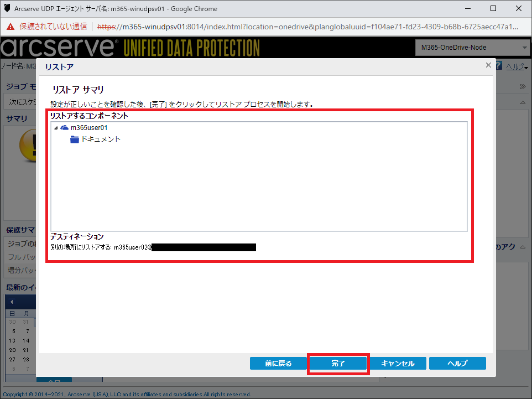Expand the double-chevron panel toggle on right

point(523,86)
